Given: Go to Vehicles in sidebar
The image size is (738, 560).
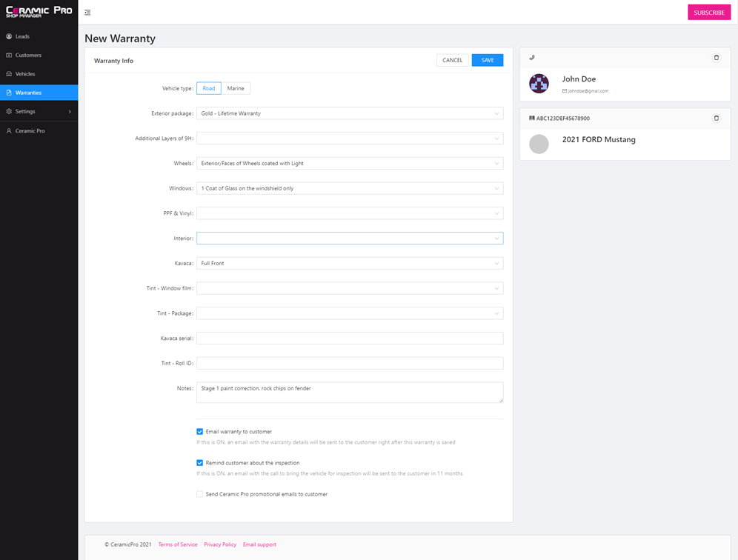Looking at the screenshot, I should coord(39,74).
